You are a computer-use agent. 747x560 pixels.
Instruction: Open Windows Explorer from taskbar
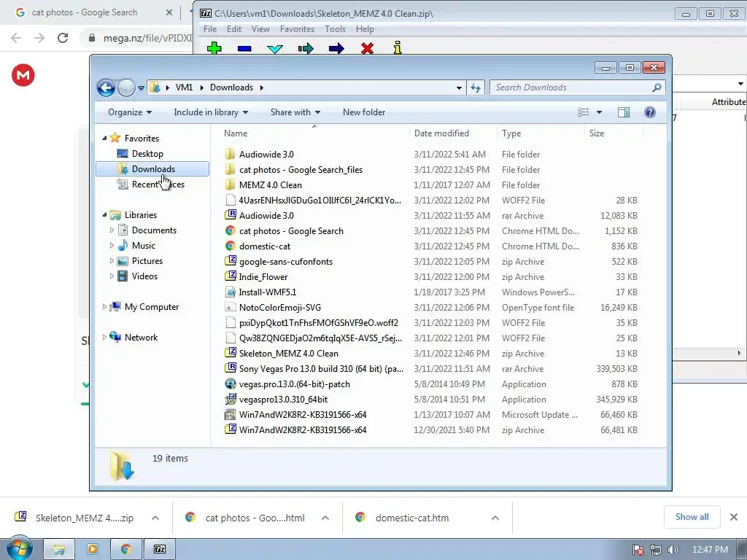59,550
